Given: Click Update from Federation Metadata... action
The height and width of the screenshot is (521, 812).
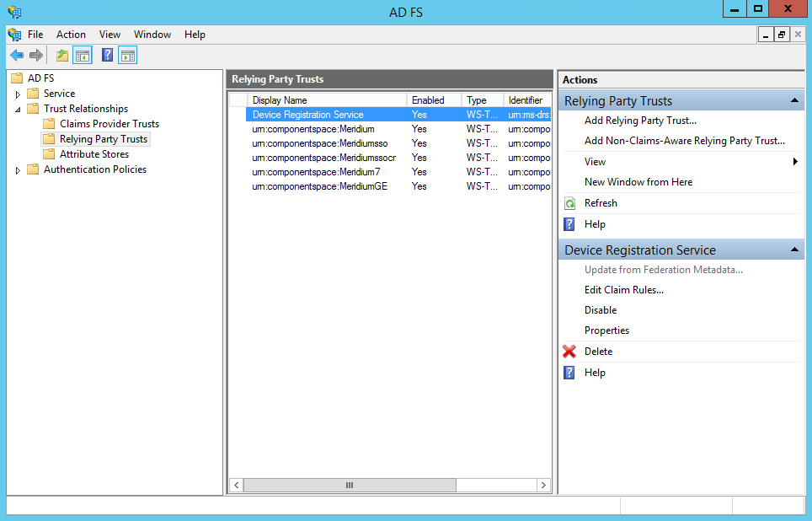Looking at the screenshot, I should pyautogui.click(x=664, y=270).
